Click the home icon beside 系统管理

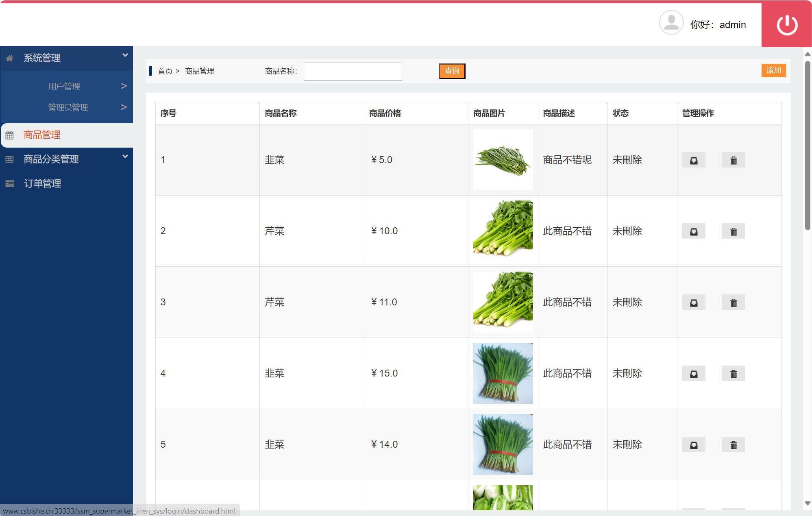click(x=10, y=58)
